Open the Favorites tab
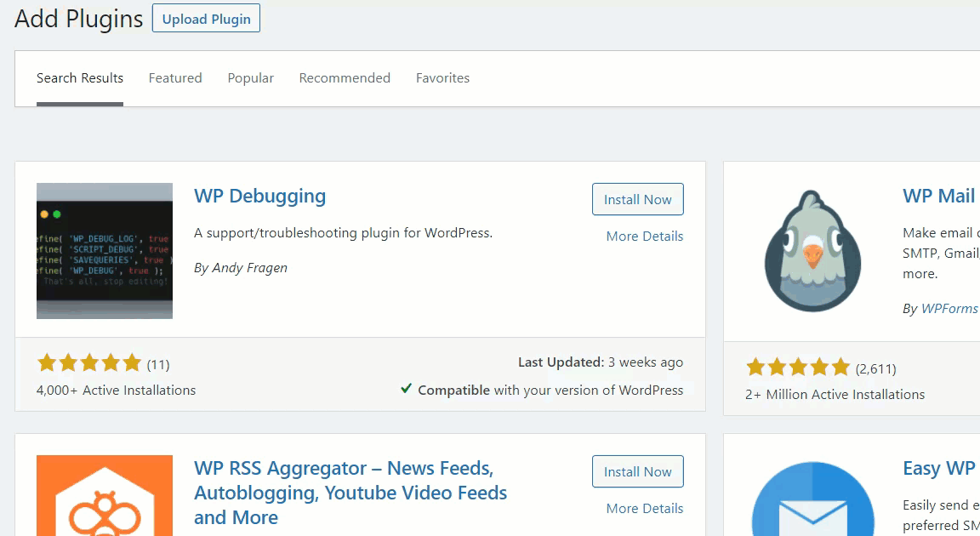Viewport: 980px width, 536px height. tap(442, 78)
